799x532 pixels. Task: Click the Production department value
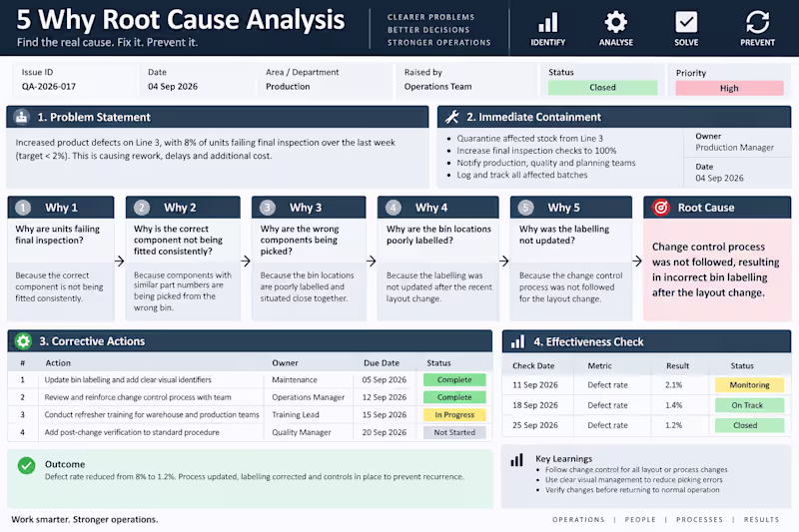288,87
